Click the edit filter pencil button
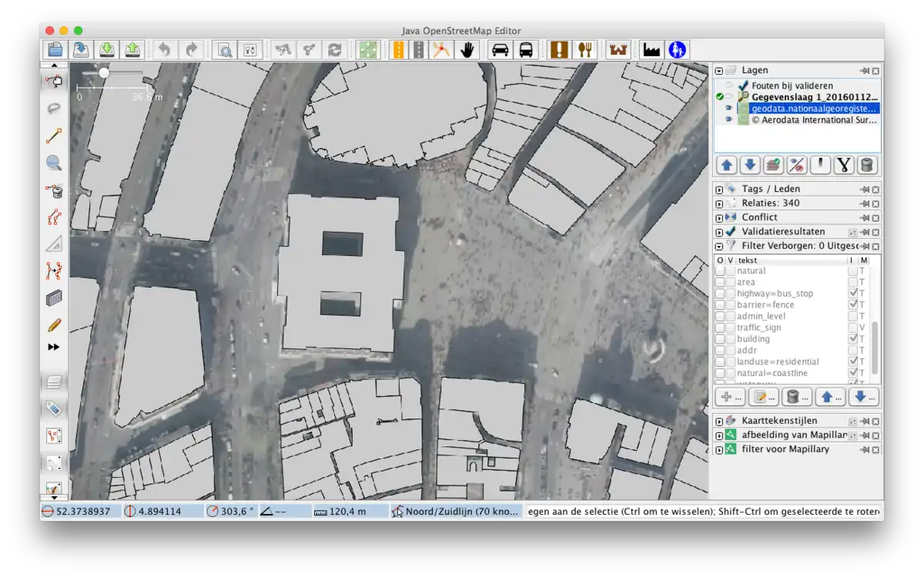Screen dimensions: 924x578 tap(762, 397)
